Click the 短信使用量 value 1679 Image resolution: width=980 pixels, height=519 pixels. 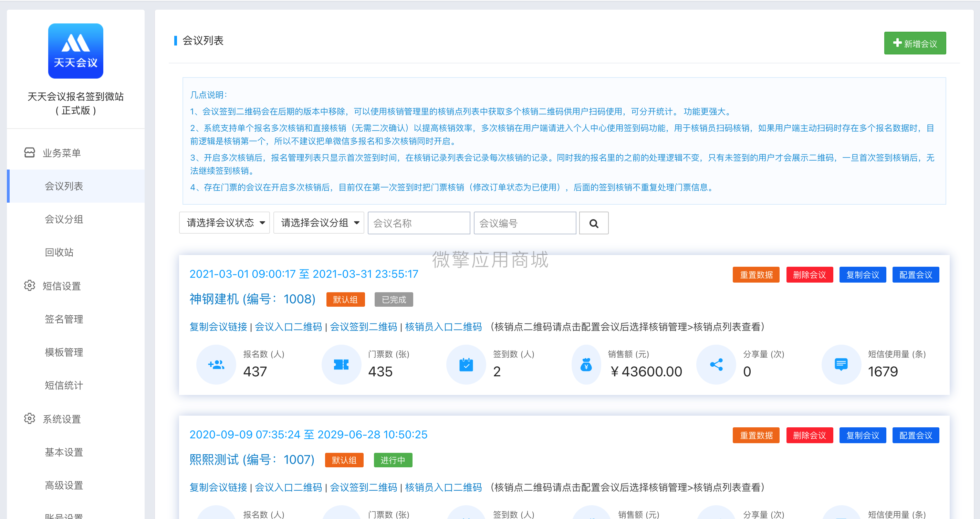pyautogui.click(x=883, y=372)
